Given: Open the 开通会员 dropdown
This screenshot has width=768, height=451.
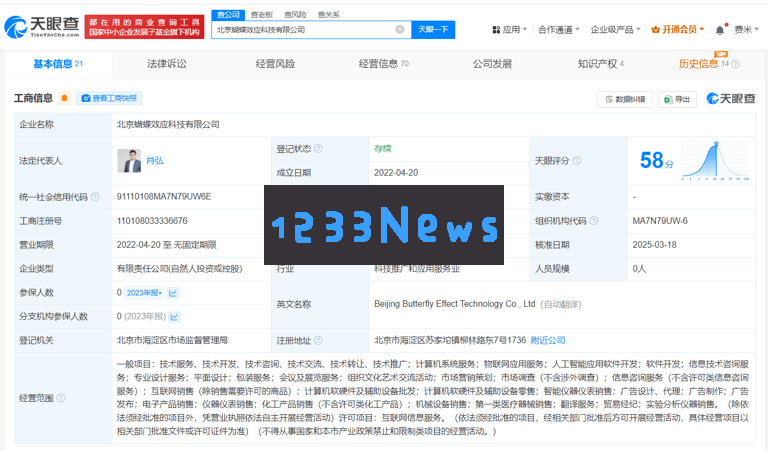Looking at the screenshot, I should tap(677, 30).
